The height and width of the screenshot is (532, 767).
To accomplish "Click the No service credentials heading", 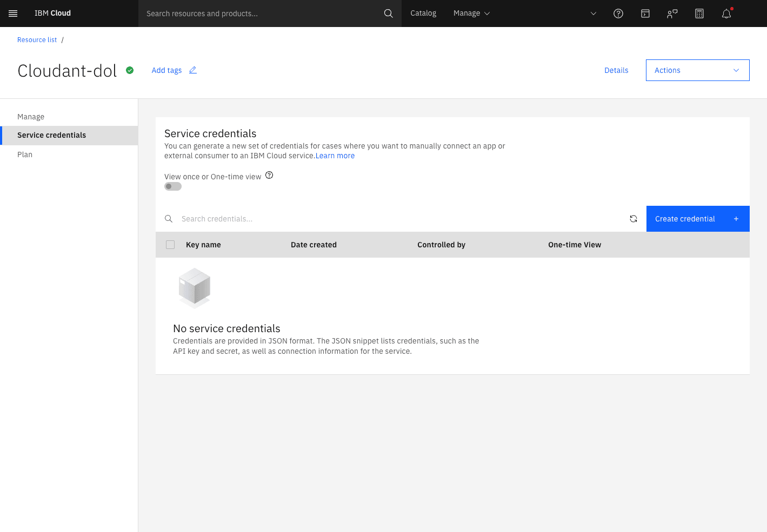I will point(226,328).
